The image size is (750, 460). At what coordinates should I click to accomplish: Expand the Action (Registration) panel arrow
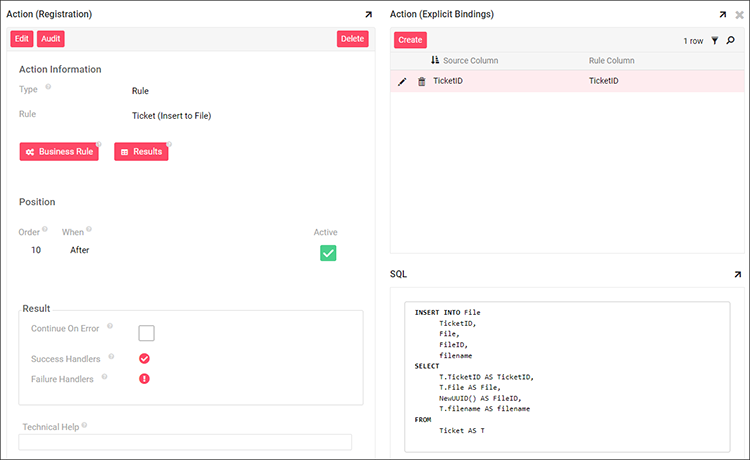[367, 15]
